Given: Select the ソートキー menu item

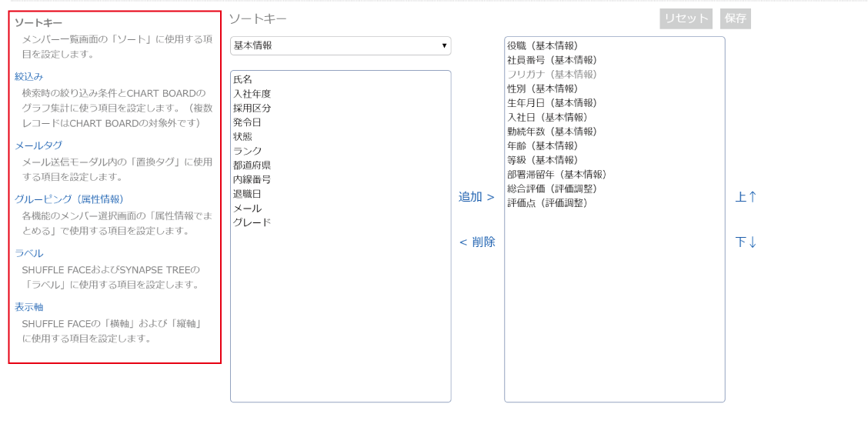Looking at the screenshot, I should coord(38,23).
